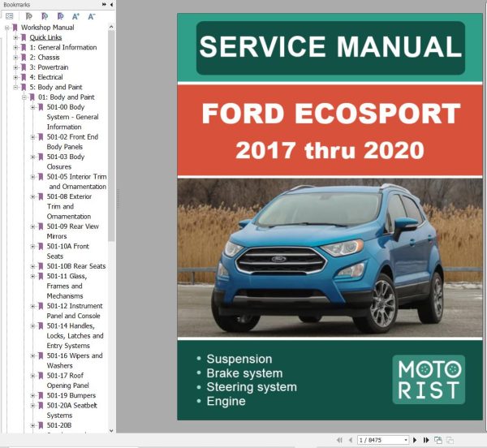This screenshot has width=487, height=448.
Task: Click the gray bookmark toolbar icon
Action: click(x=29, y=16)
